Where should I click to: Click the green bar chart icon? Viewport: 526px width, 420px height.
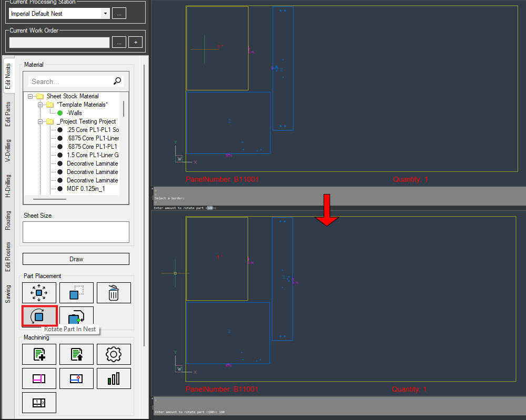click(x=114, y=378)
